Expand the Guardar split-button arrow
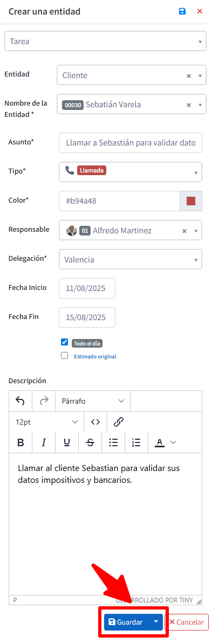Screen dimensions: 212x644 [x=156, y=621]
